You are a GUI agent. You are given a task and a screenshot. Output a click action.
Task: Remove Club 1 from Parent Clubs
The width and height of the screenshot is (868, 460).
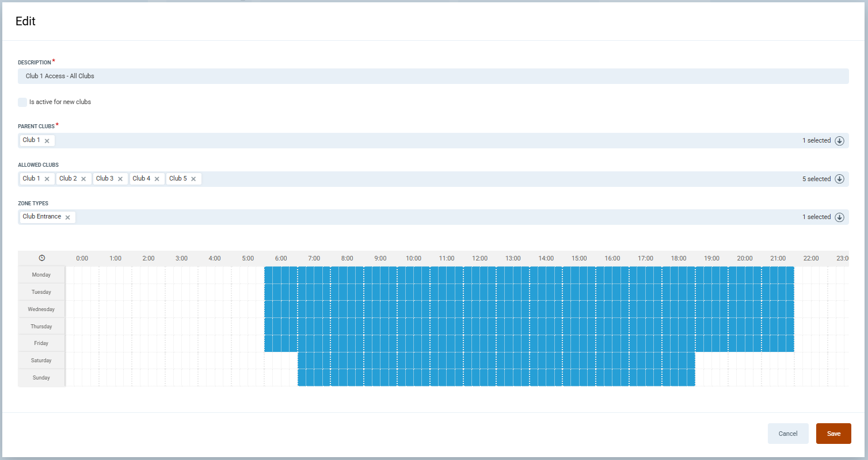[47, 141]
